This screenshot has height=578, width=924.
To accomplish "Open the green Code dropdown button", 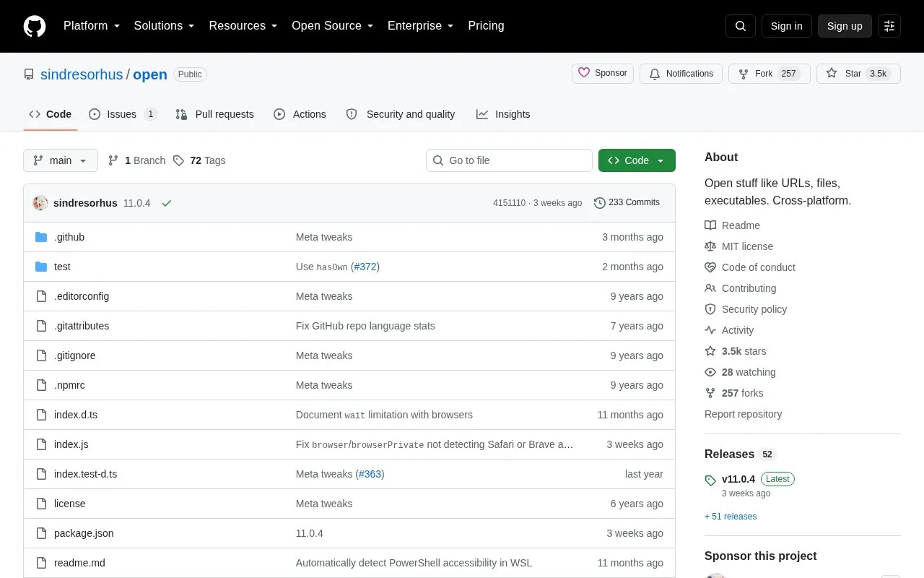I will pos(637,160).
